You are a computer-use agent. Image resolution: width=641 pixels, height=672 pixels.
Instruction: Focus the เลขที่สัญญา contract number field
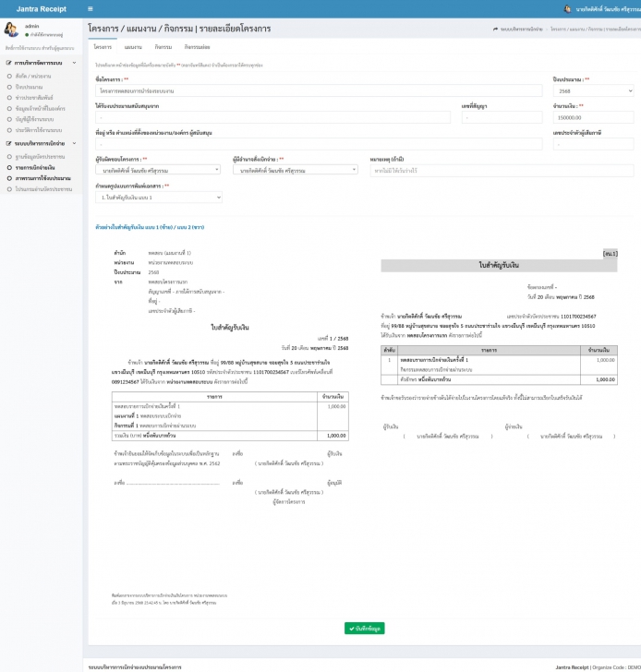coord(502,117)
